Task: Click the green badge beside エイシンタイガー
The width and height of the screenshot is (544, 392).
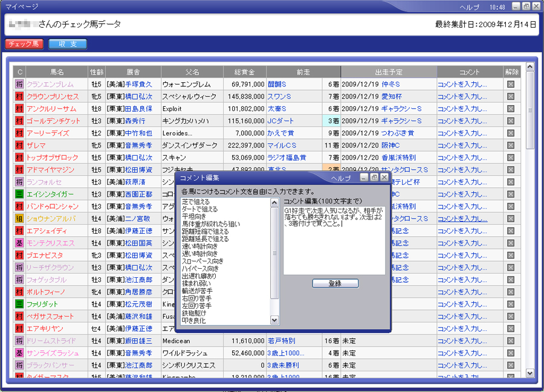Action: coord(19,194)
